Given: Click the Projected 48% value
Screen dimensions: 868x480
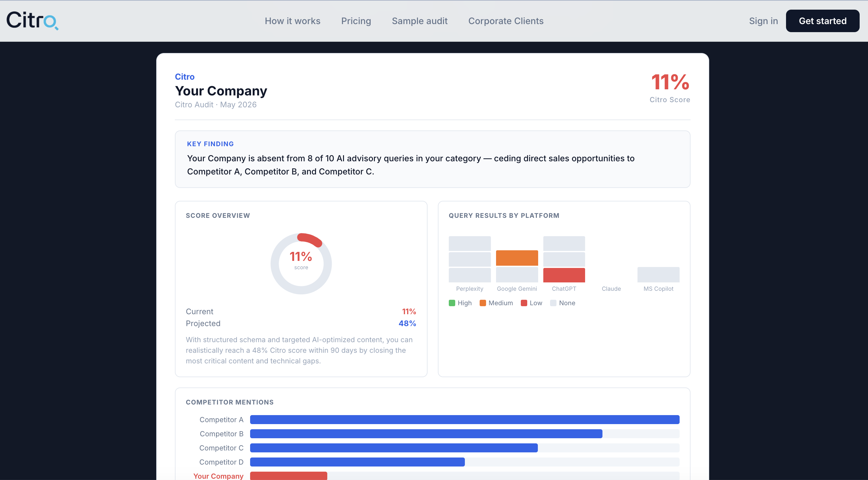Looking at the screenshot, I should tap(407, 323).
